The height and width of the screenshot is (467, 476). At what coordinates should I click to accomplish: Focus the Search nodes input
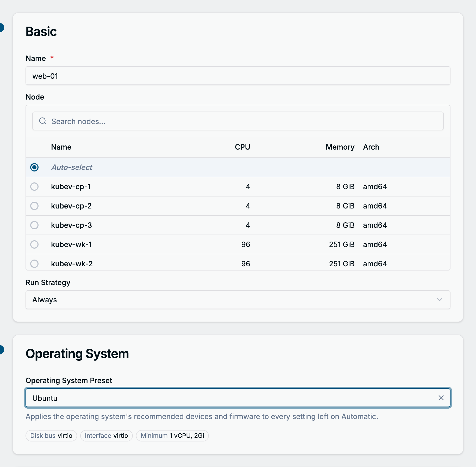point(238,121)
